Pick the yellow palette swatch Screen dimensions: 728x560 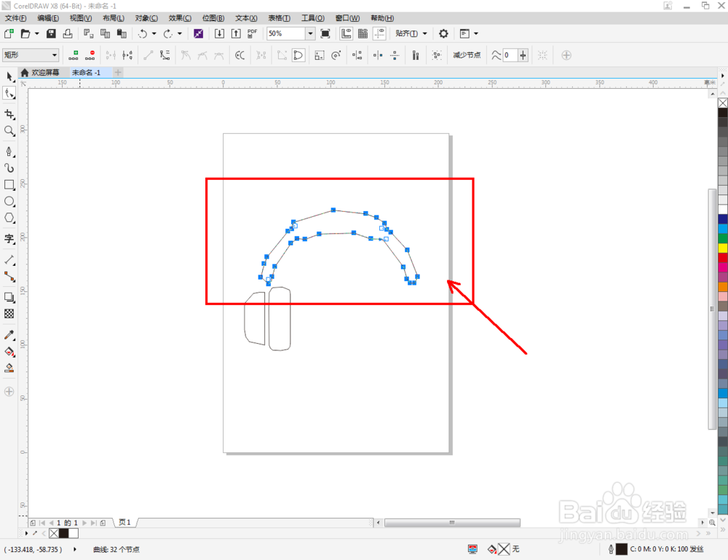(723, 248)
